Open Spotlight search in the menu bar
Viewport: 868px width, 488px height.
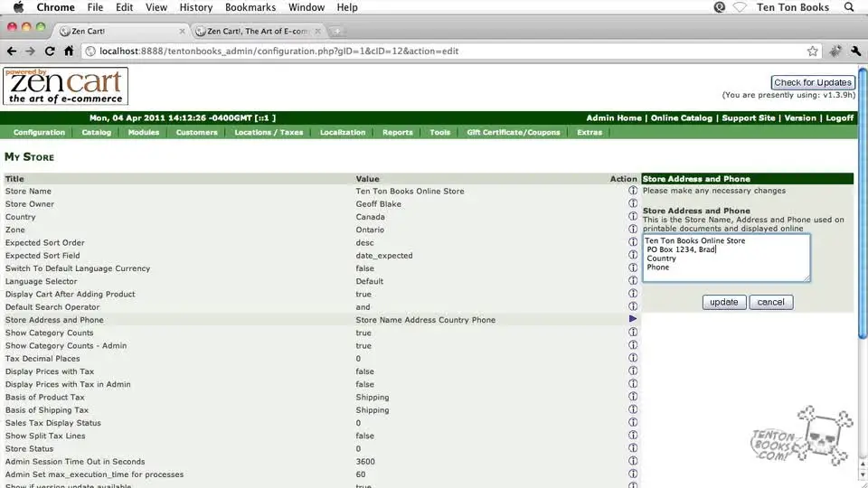849,7
